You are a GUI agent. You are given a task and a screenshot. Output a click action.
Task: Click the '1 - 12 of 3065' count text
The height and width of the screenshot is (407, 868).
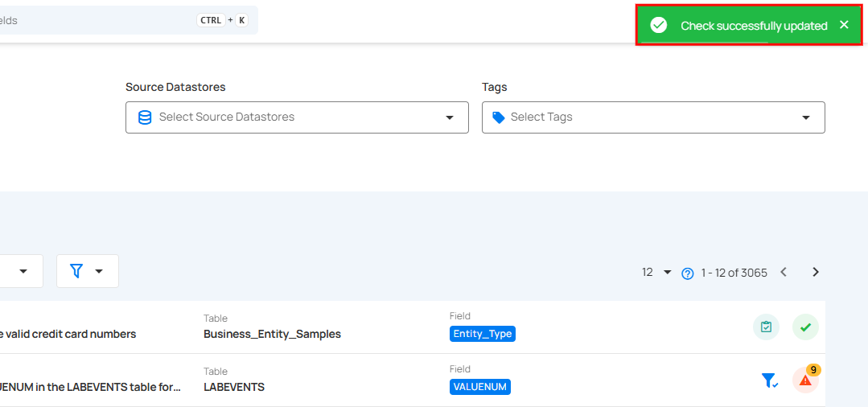coord(734,273)
